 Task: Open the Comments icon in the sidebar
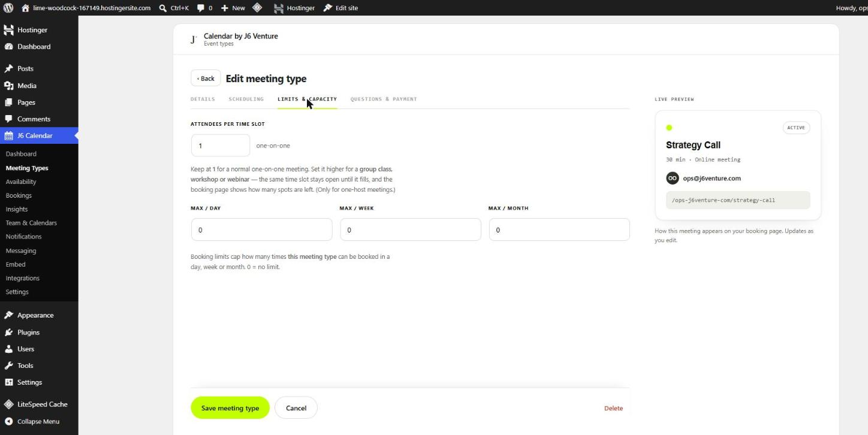[x=9, y=119]
